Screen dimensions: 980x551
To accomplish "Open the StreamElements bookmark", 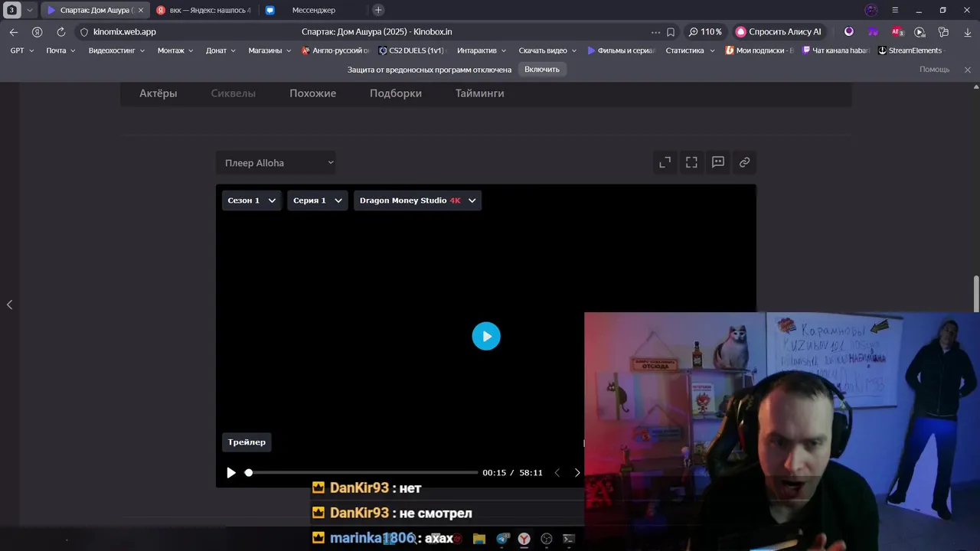I will (x=910, y=51).
